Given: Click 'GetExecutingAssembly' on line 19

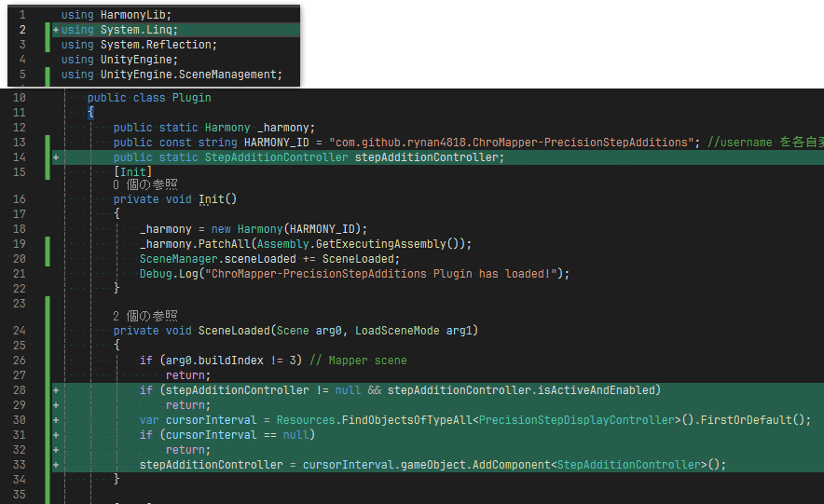Looking at the screenshot, I should point(380,244).
